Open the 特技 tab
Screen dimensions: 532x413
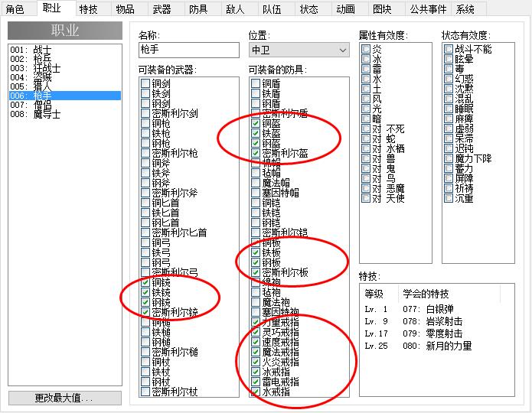[88, 9]
